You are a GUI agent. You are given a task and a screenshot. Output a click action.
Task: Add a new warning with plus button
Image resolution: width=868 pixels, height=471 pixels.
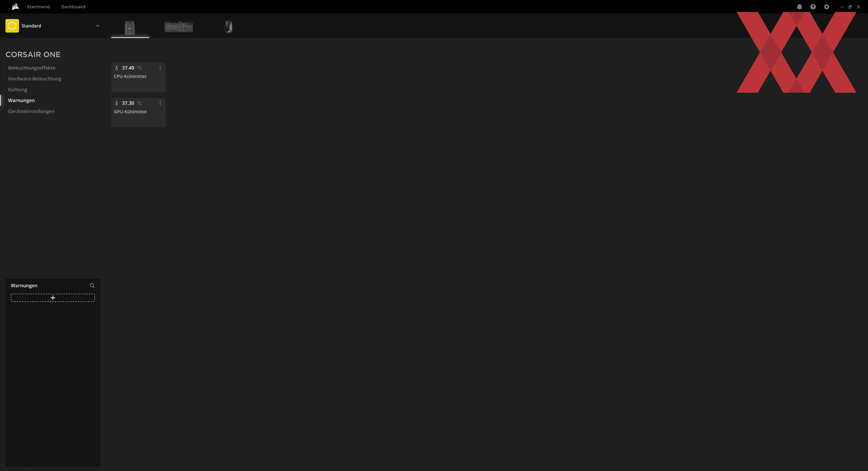(x=53, y=298)
